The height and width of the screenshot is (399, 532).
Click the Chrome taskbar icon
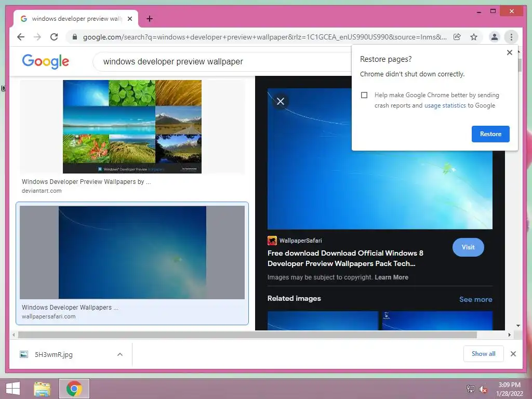point(74,389)
